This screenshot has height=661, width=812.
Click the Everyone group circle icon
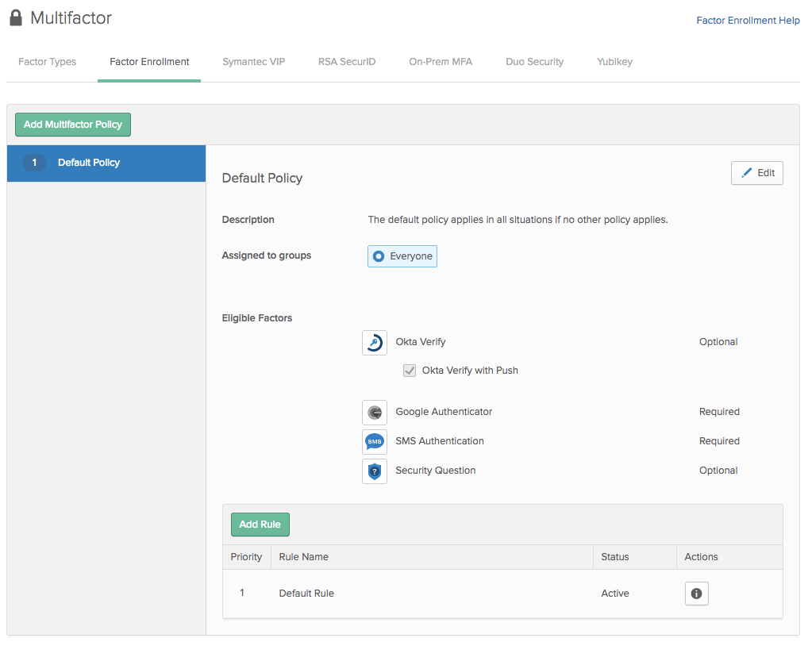379,256
